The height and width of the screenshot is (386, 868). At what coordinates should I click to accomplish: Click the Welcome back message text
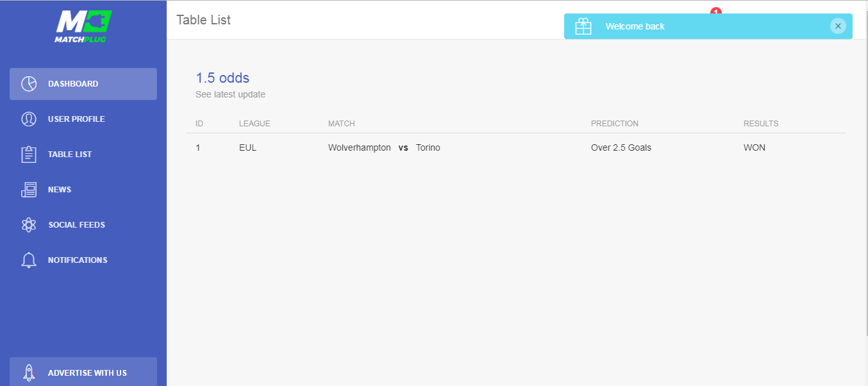(x=635, y=26)
